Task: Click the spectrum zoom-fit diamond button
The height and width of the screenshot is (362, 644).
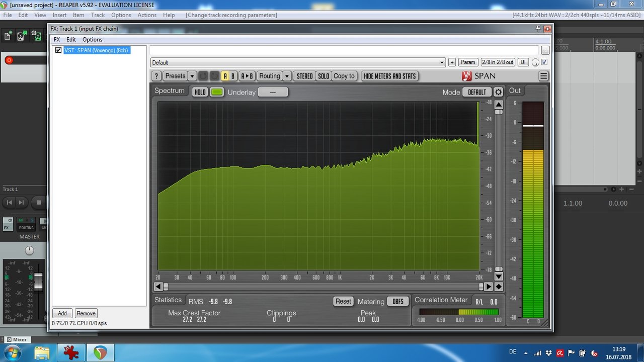Action: pos(499,287)
